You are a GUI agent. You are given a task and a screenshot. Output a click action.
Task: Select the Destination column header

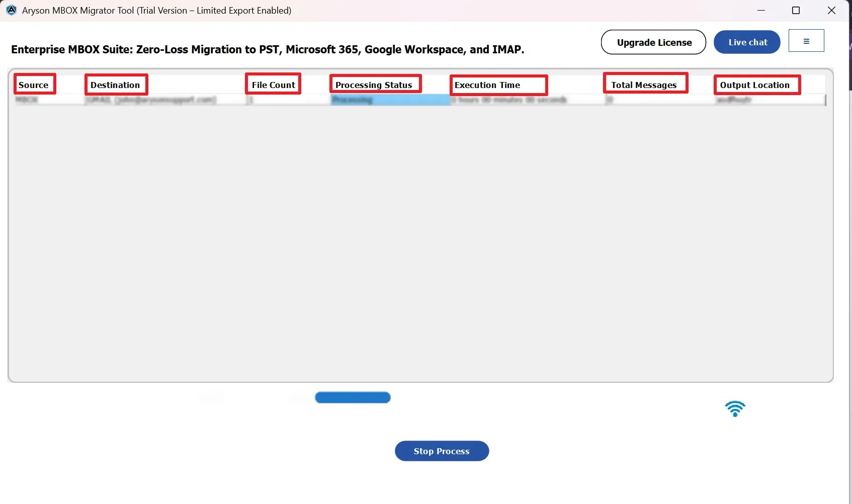116,85
